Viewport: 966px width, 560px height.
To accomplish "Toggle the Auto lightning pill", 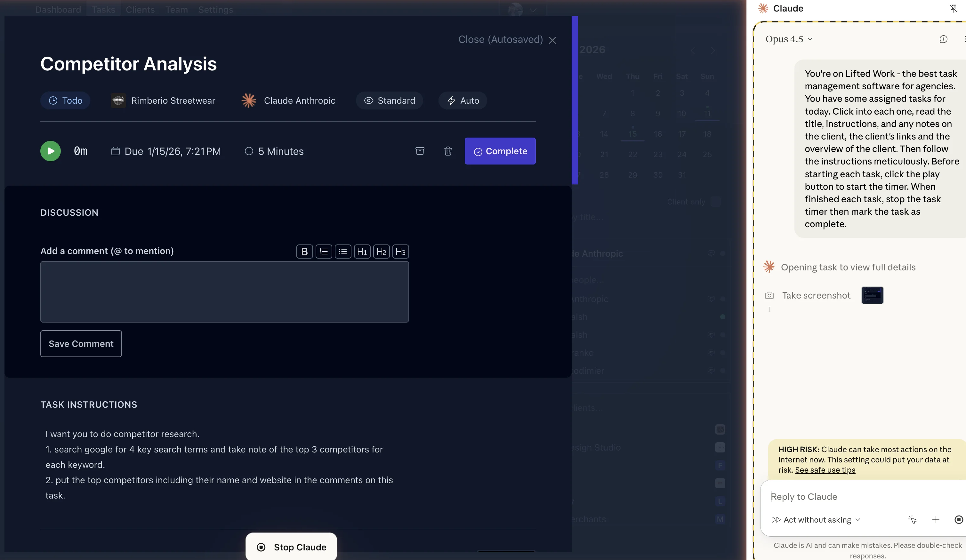I will (463, 100).
